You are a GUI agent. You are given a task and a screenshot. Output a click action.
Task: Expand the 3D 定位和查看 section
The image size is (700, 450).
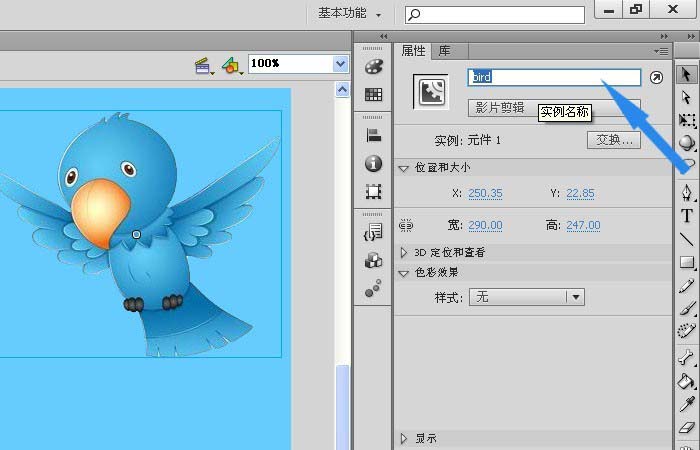(x=404, y=253)
